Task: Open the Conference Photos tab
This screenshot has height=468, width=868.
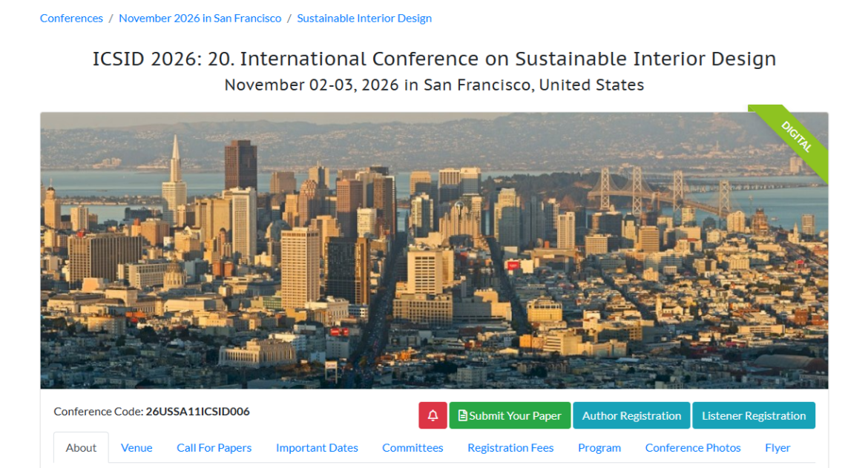Action: point(693,448)
